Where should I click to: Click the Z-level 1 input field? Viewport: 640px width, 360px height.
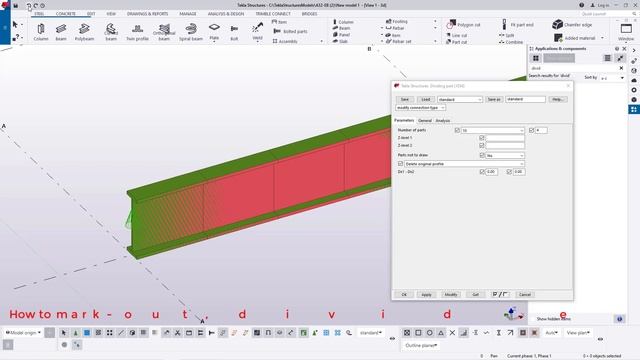click(x=505, y=138)
